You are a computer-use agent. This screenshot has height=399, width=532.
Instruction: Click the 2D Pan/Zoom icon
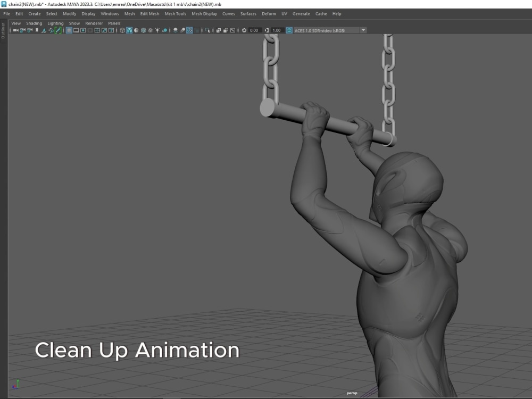[x=51, y=30]
